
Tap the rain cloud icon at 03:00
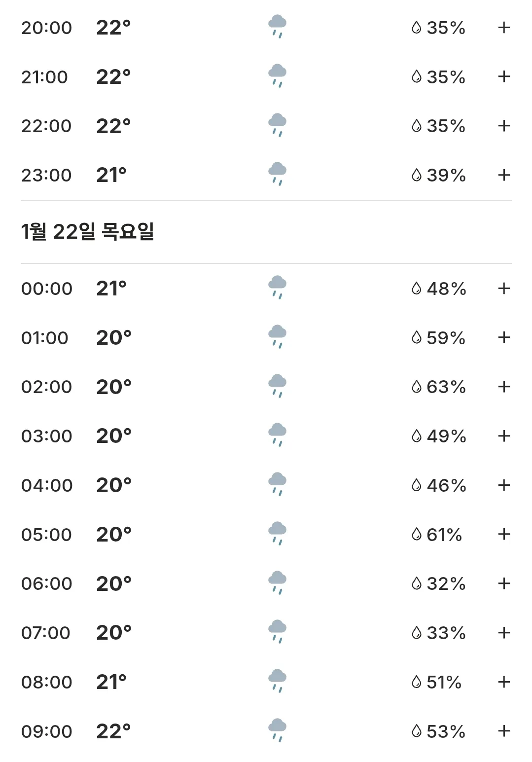coord(277,435)
